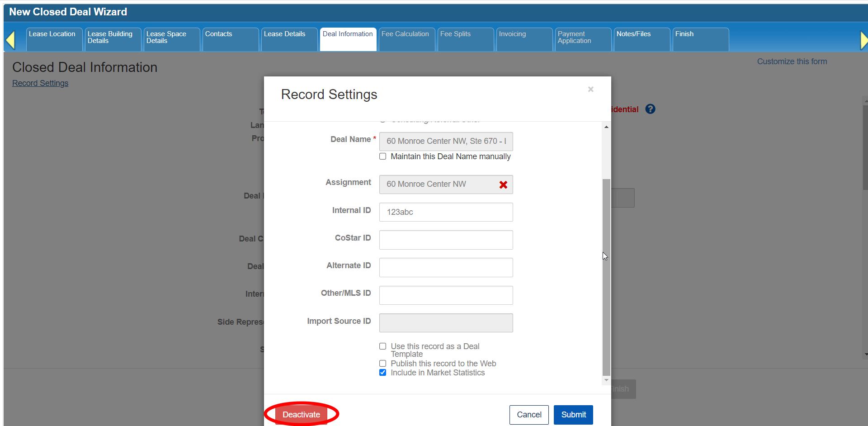Enable Use this record as Deal Template

(x=383, y=346)
